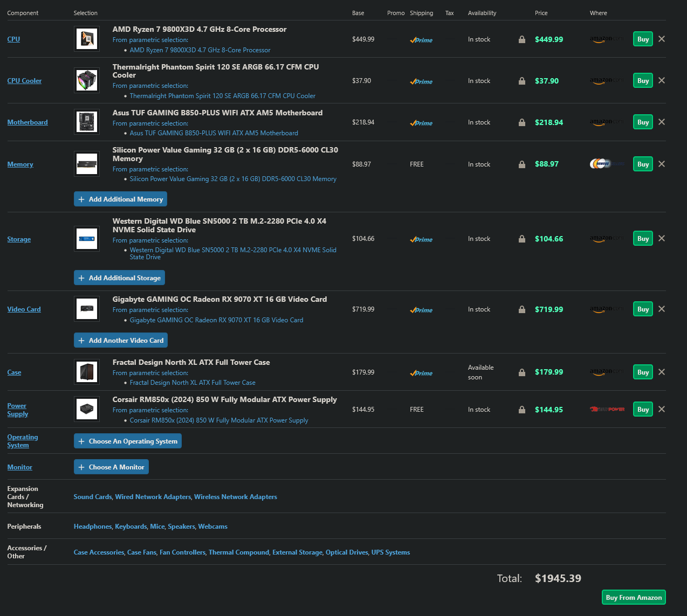The image size is (687, 616).
Task: Open the Monitor component link
Action: click(x=19, y=467)
